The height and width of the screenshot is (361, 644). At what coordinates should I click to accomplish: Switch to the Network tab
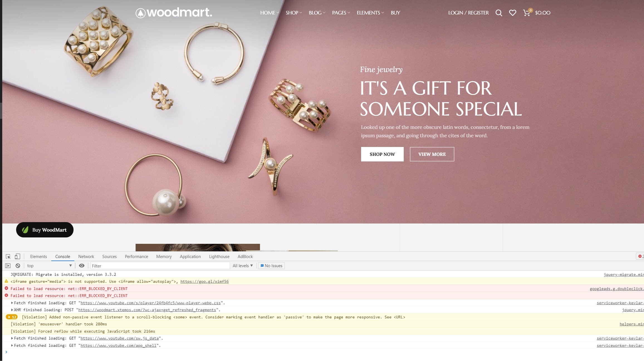click(x=86, y=256)
